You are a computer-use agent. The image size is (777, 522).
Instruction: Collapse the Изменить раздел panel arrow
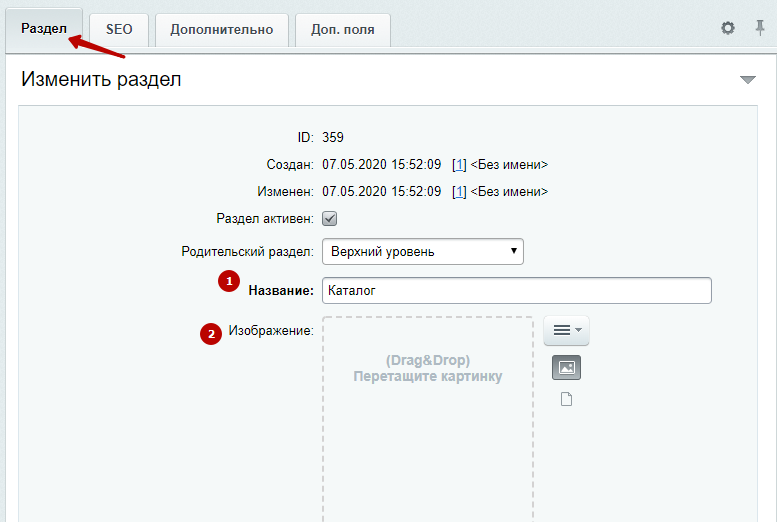click(748, 80)
